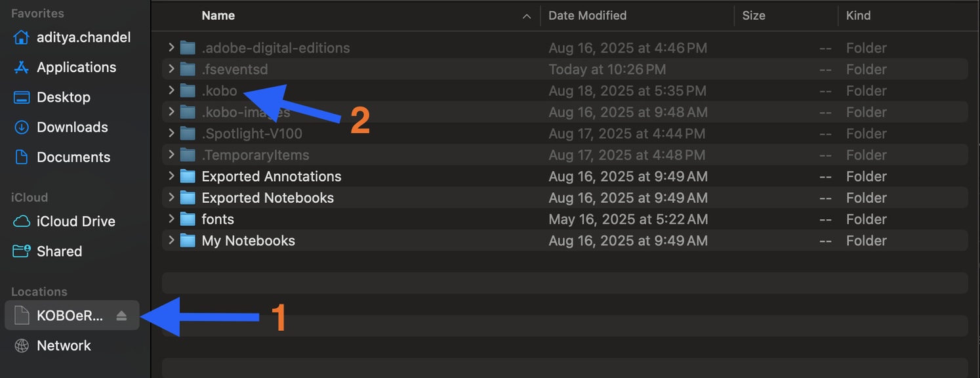Eject the KOBOeReader volume
This screenshot has height=378, width=980.
(121, 316)
